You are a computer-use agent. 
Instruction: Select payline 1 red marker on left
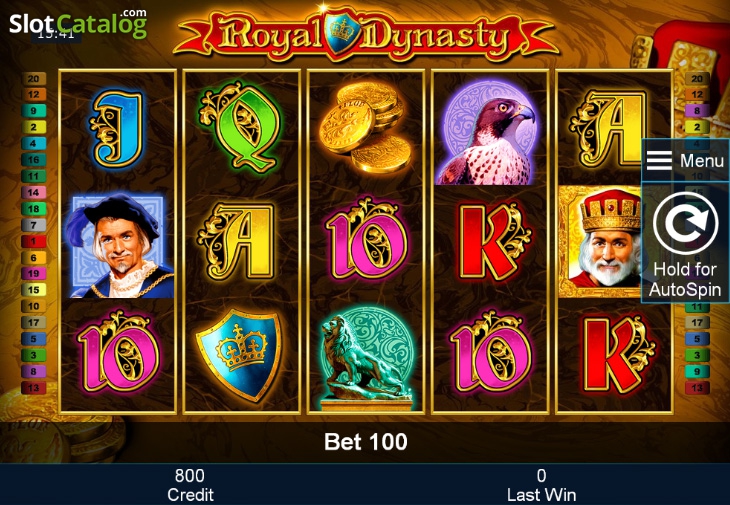point(34,242)
